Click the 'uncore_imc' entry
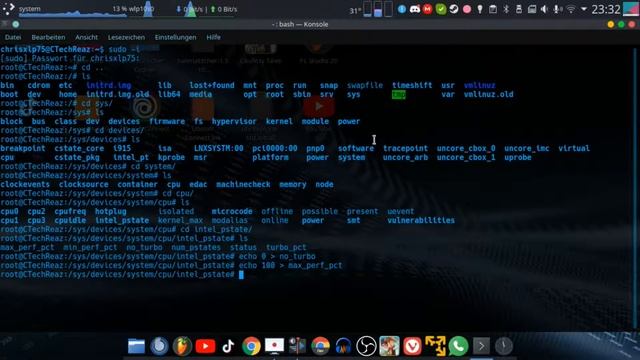Screen dimensions: 640x360 tap(527, 149)
